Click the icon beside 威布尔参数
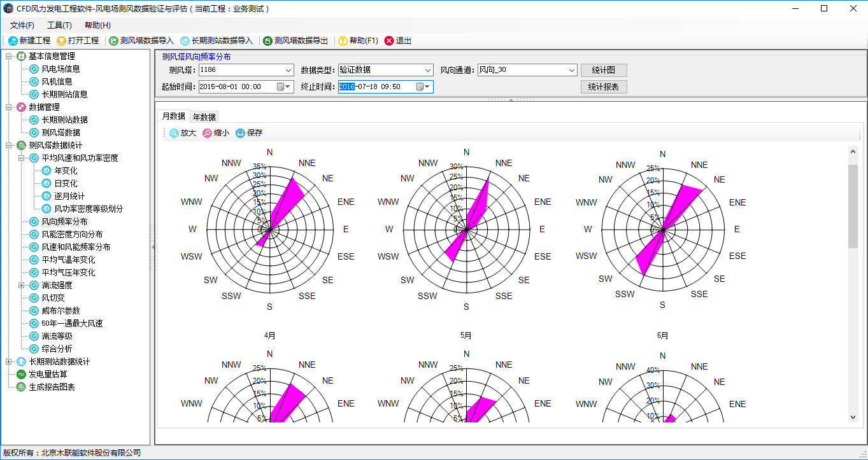This screenshot has height=460, width=868. 34,310
